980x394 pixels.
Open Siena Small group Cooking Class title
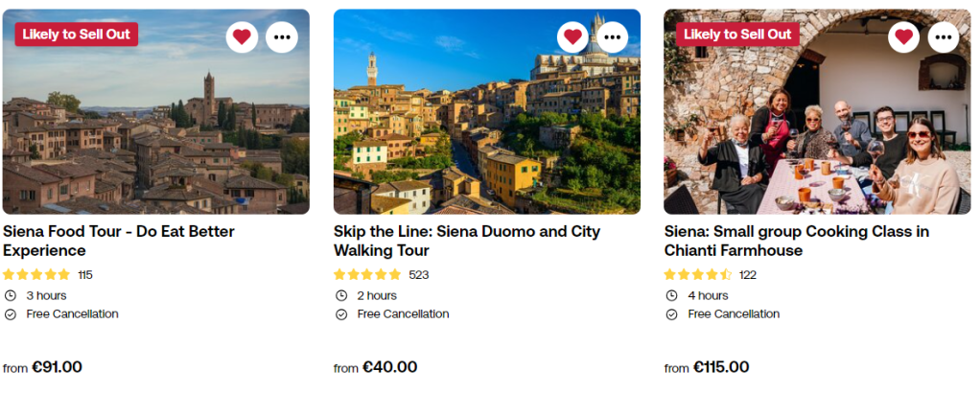pyautogui.click(x=796, y=241)
